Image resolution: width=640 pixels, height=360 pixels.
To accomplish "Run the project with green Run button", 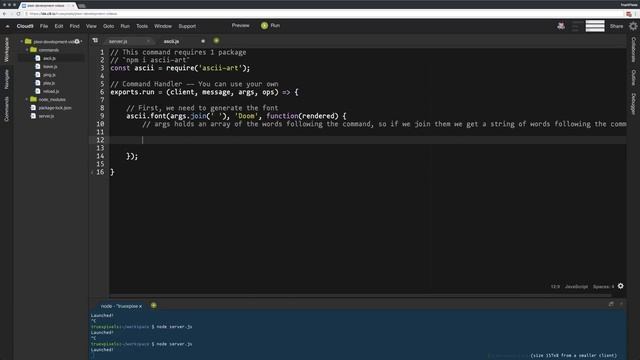I will click(271, 25).
